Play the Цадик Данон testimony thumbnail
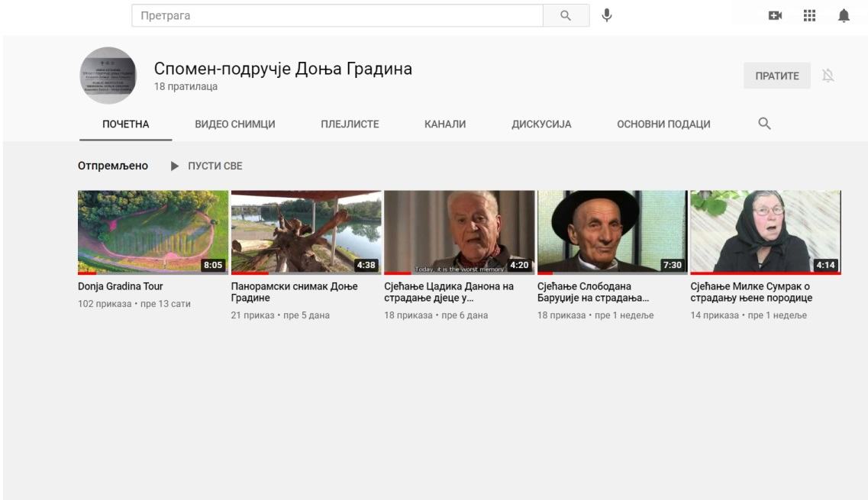868x500 pixels. pos(459,232)
